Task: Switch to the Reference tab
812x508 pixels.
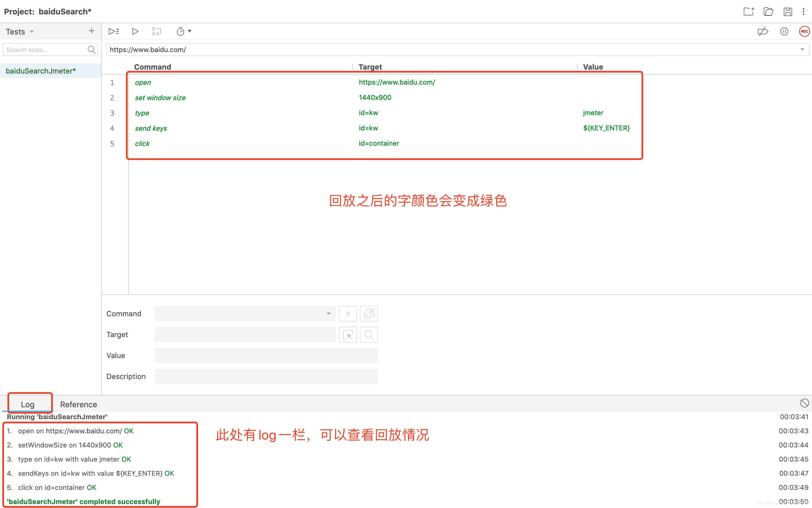Action: point(78,404)
